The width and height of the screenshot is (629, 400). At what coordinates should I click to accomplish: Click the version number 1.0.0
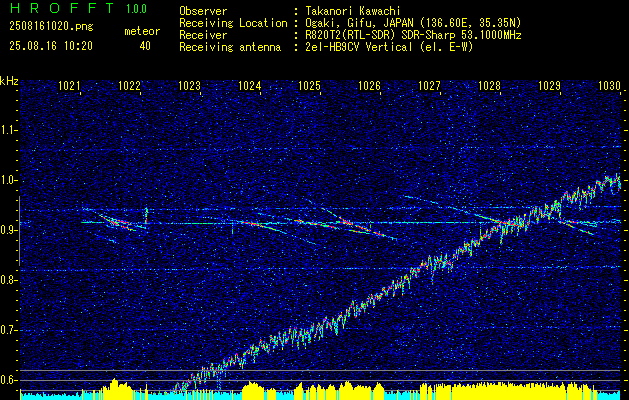pos(136,9)
